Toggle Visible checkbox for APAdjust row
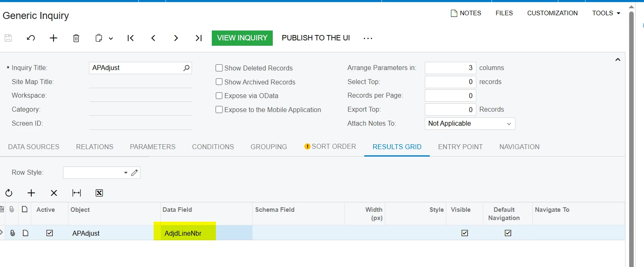The height and width of the screenshot is (267, 644). 465,233
